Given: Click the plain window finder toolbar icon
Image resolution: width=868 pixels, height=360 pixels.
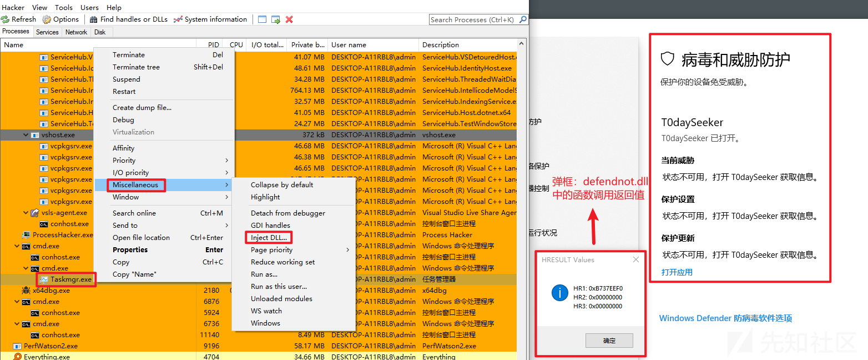Looking at the screenshot, I should tap(263, 19).
